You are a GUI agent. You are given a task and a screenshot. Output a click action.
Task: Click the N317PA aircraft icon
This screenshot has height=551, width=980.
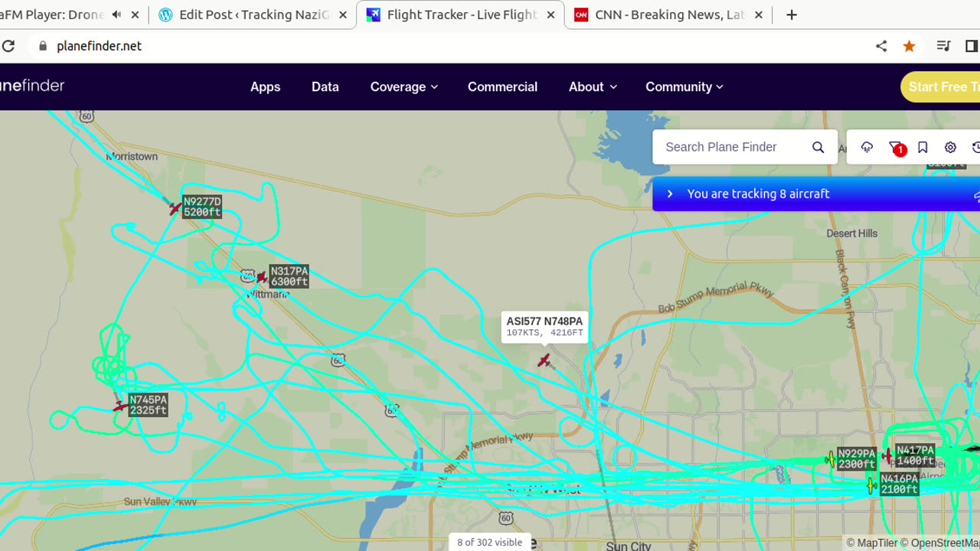262,277
